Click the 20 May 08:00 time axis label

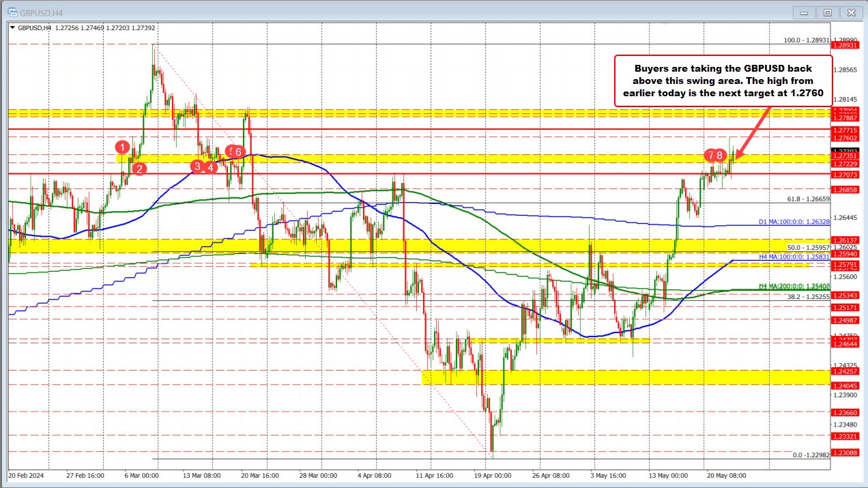(x=726, y=475)
